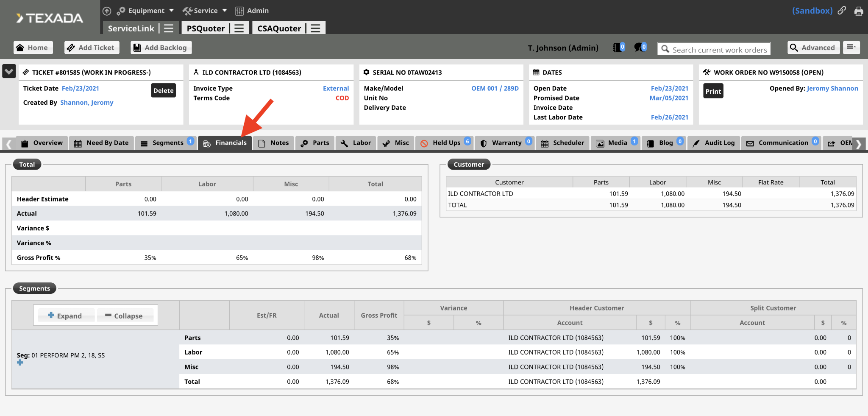
Task: Delete the ticket
Action: coord(163,90)
